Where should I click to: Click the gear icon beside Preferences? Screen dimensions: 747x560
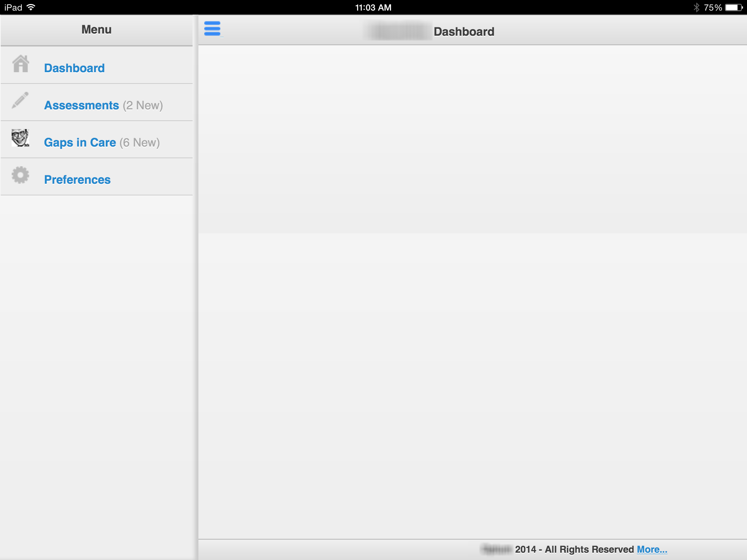pos(20,175)
